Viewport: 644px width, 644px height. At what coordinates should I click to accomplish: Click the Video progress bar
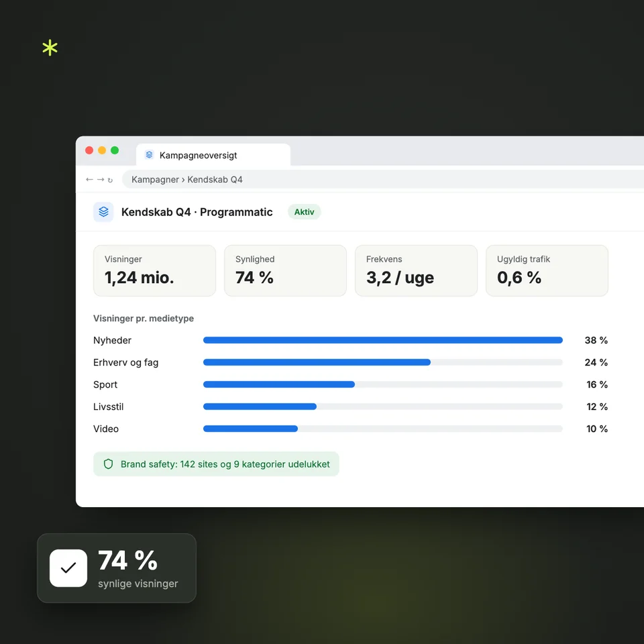pyautogui.click(x=383, y=429)
